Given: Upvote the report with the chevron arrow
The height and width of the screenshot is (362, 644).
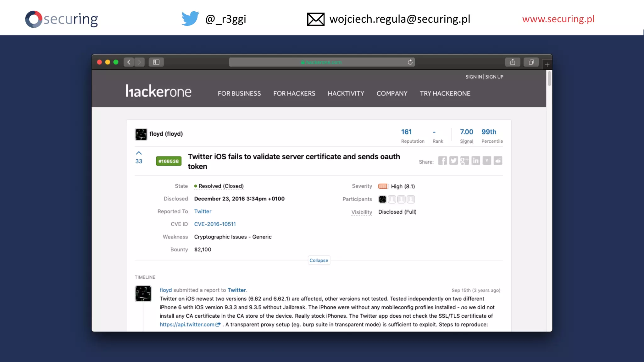Looking at the screenshot, I should coord(139,153).
